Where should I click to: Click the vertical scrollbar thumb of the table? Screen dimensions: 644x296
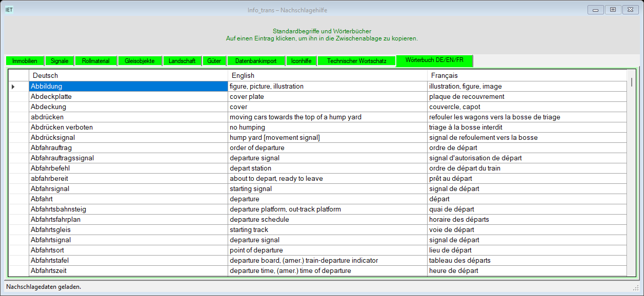pos(632,82)
